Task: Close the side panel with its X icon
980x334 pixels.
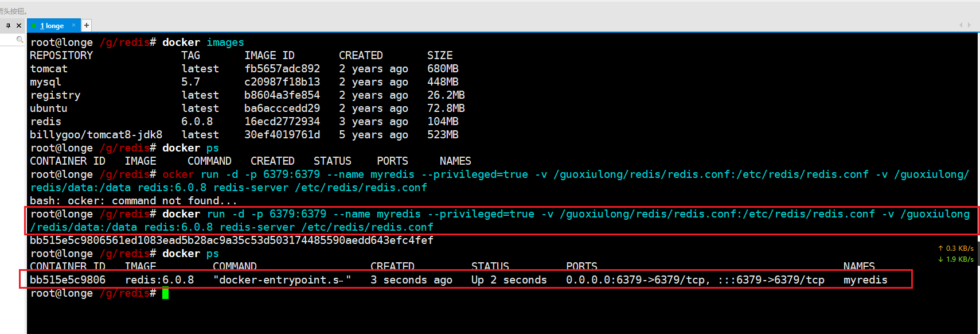Action: [x=19, y=25]
